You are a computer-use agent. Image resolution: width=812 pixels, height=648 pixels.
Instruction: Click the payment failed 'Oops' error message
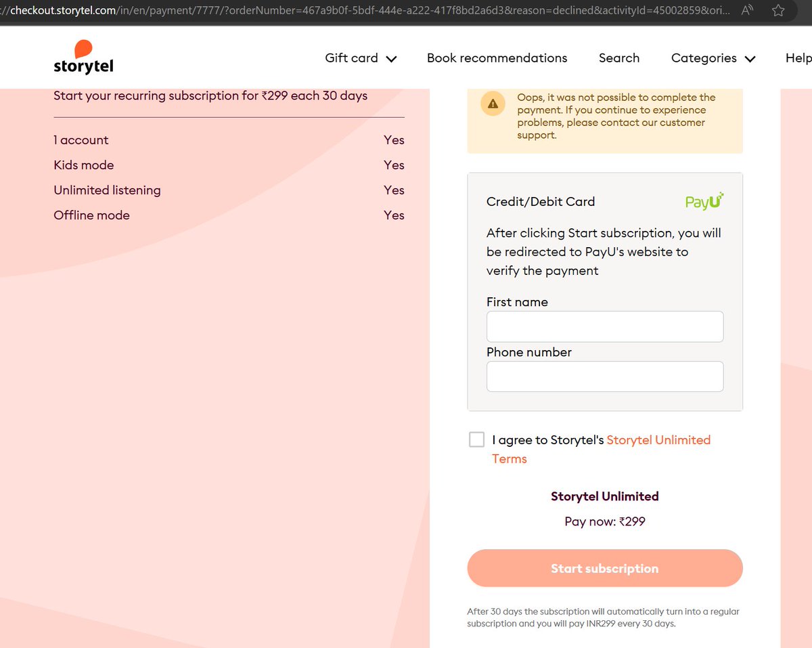point(616,116)
